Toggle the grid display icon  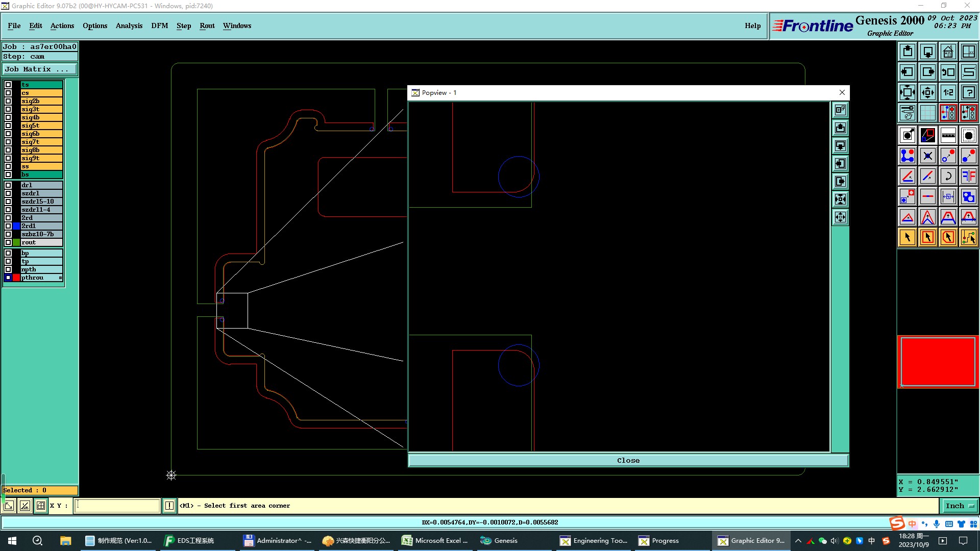pos(927,113)
